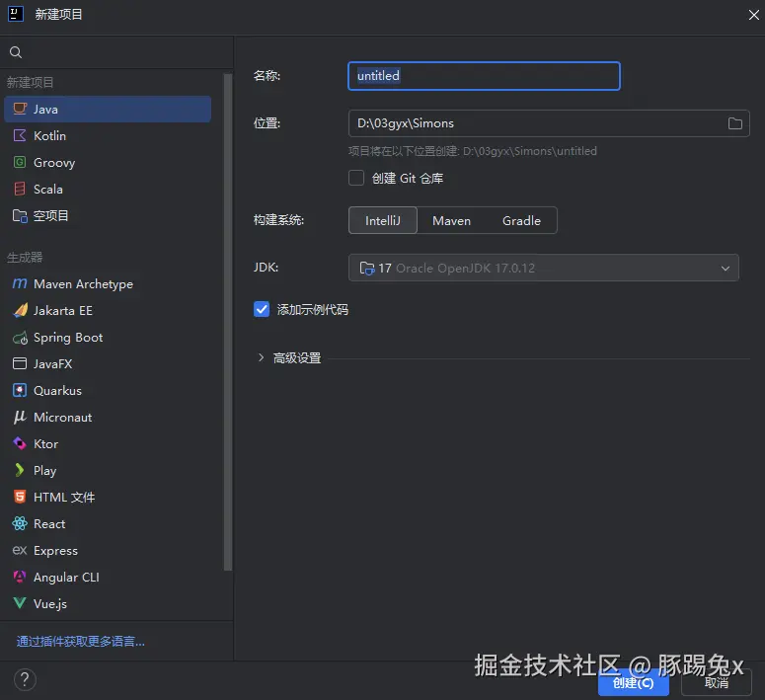
Task: Click the 取消 cancel button
Action: coord(717,682)
